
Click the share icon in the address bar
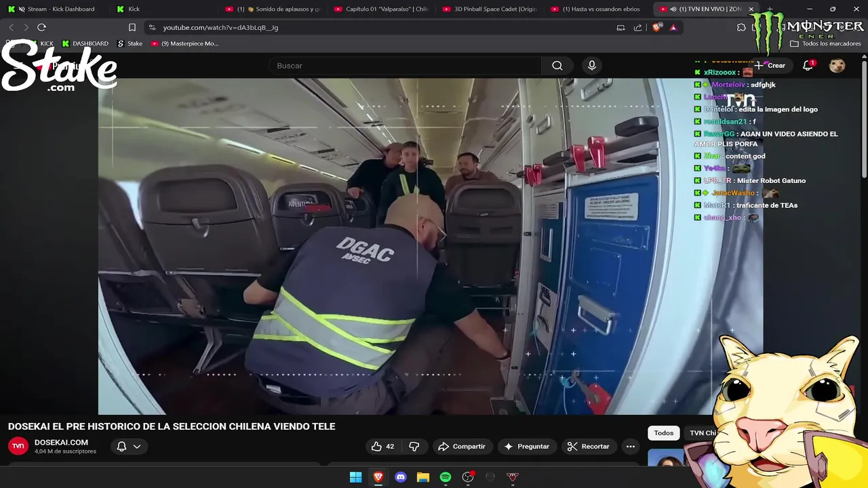pos(637,27)
